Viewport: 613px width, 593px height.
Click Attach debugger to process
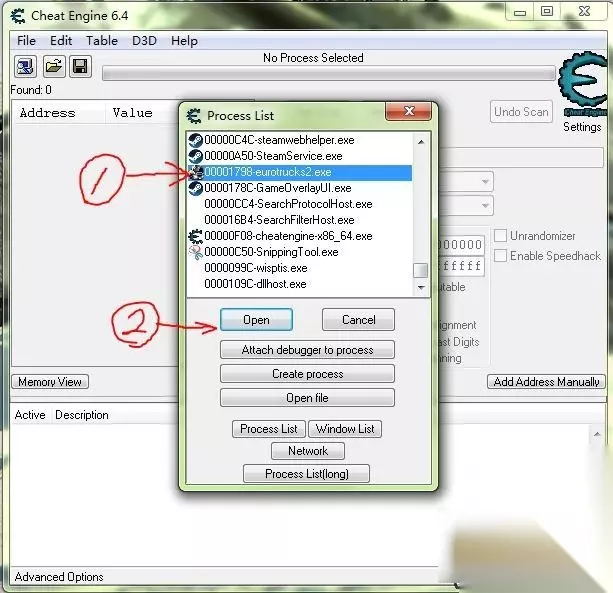pos(307,350)
